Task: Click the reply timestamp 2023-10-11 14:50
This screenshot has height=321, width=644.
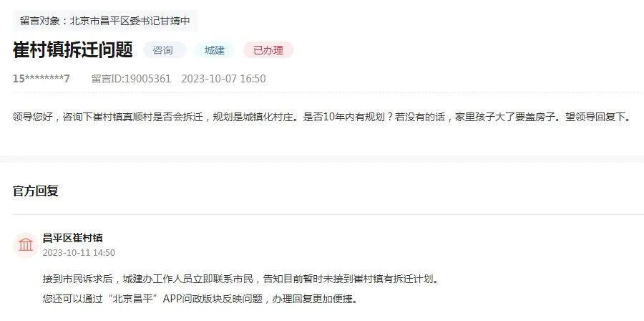Action: (x=79, y=252)
